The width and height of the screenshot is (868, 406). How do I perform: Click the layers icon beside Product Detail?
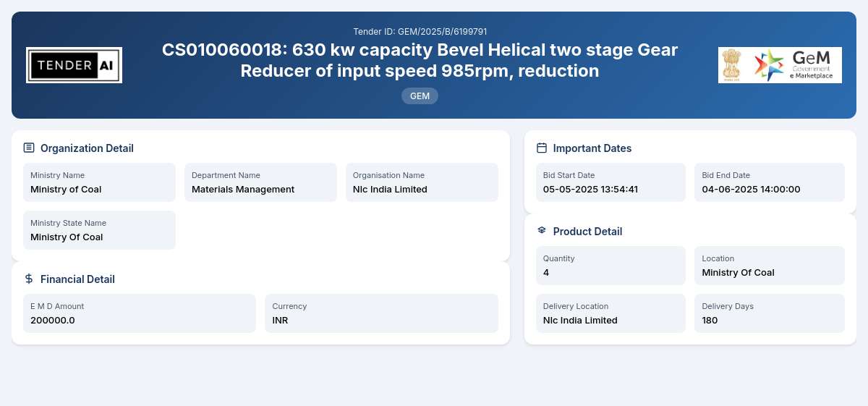point(542,231)
